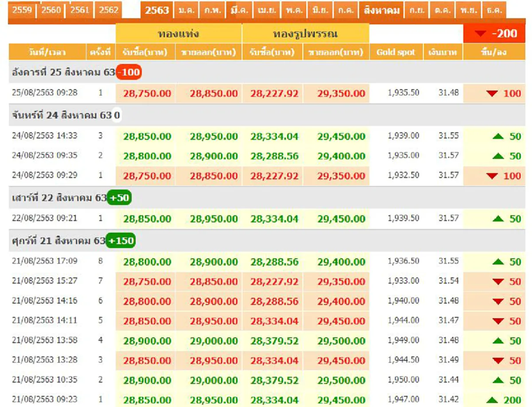Click the เงินบาท column header
The image size is (532, 407).
point(442,52)
